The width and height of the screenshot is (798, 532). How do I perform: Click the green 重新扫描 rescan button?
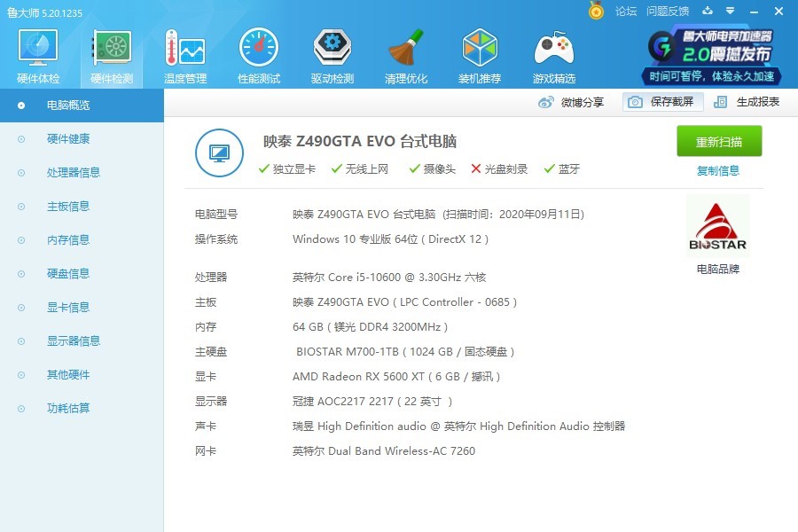[x=719, y=141]
